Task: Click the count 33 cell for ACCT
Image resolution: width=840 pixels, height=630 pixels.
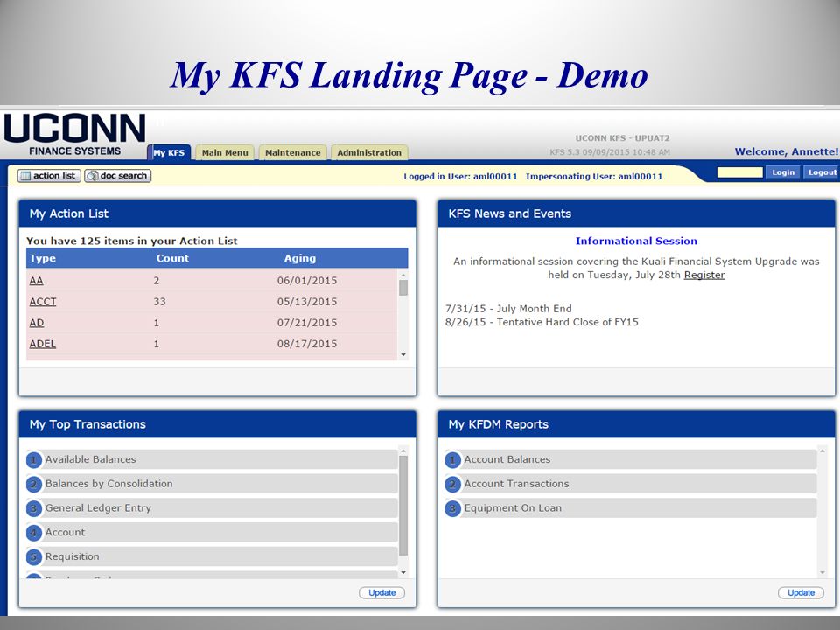Action: [159, 302]
